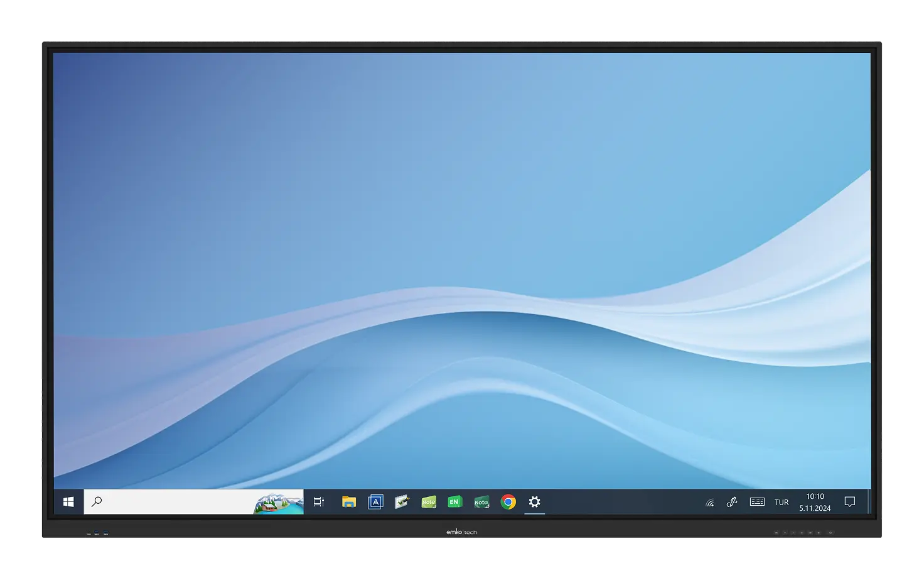Viewport: 924px width, 578px height.
Task: Switch the TUR input language indicator
Action: [782, 503]
